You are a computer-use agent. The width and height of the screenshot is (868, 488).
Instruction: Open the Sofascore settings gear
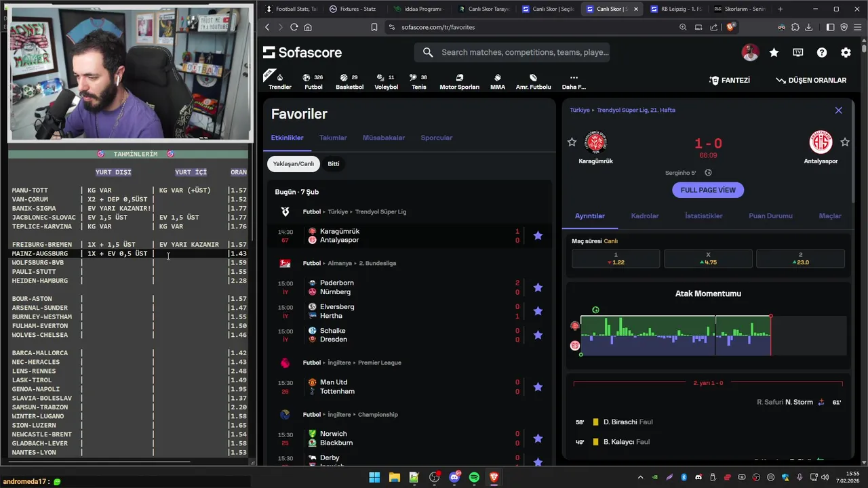tap(846, 52)
